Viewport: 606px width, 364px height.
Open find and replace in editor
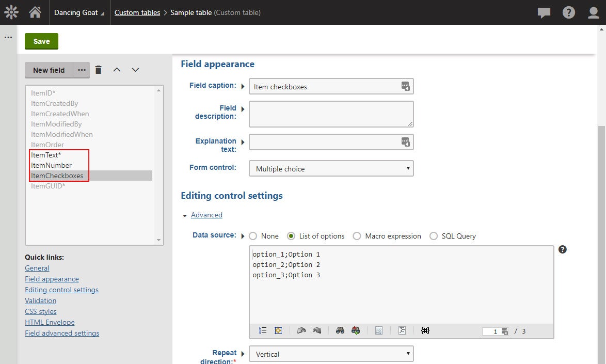(356, 330)
